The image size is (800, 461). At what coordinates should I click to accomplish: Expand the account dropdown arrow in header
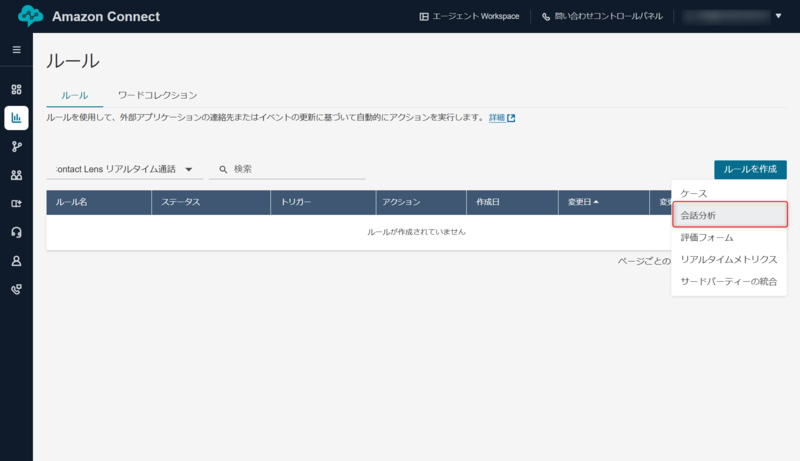tap(779, 16)
